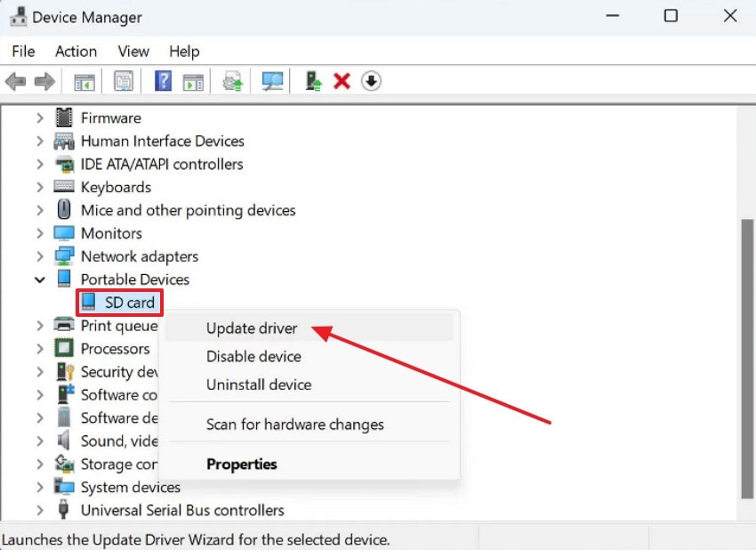Screen dimensions: 756x550
Task: Collapse the Portable Devices category
Action: coord(40,279)
